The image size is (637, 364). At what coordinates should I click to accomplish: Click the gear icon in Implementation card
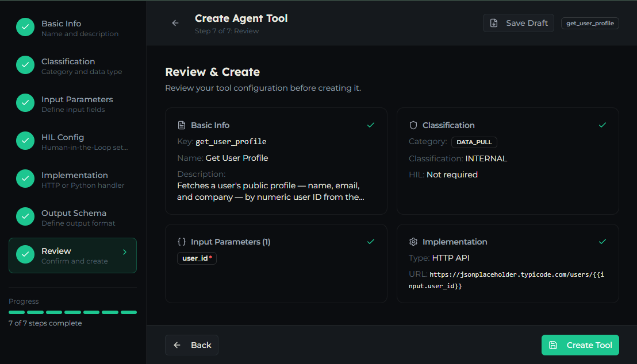(x=413, y=242)
